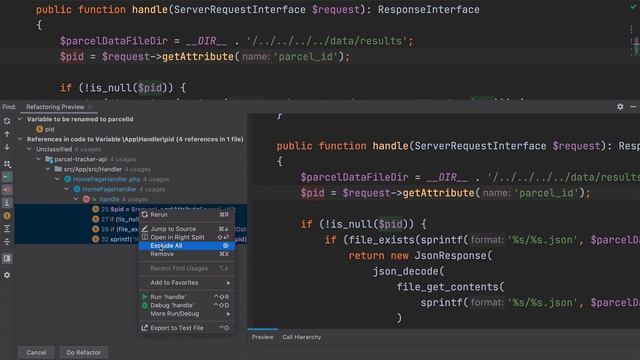Open Add to Favorites submenu

click(x=187, y=282)
